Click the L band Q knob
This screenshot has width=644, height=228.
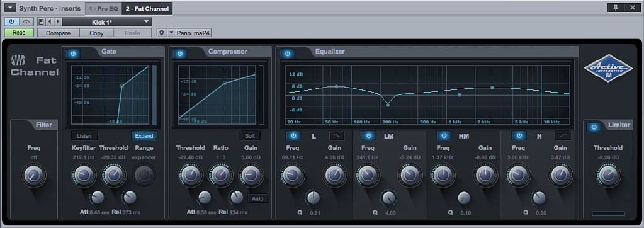point(313,198)
